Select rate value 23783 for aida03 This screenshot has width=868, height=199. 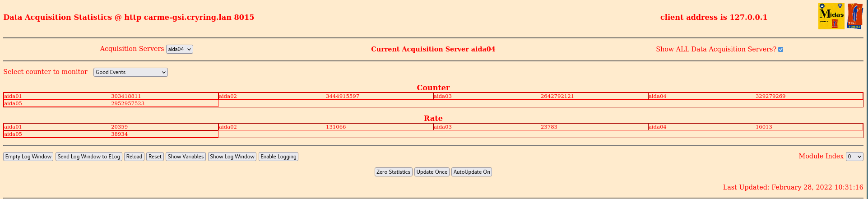click(549, 127)
